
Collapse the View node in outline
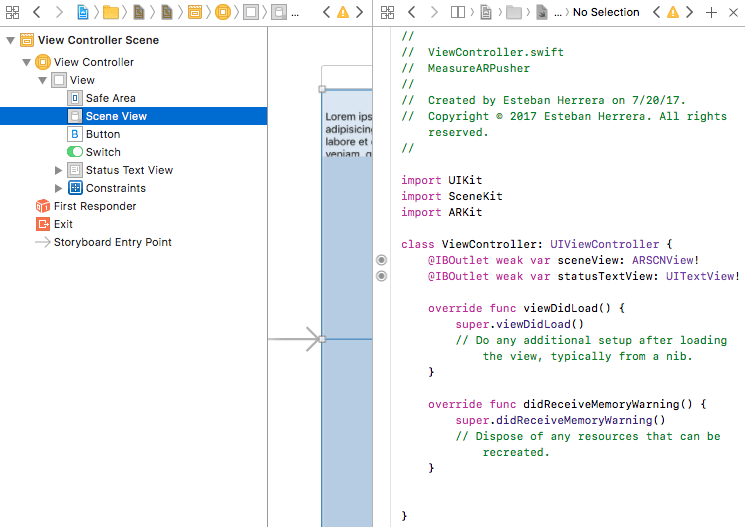(x=43, y=80)
